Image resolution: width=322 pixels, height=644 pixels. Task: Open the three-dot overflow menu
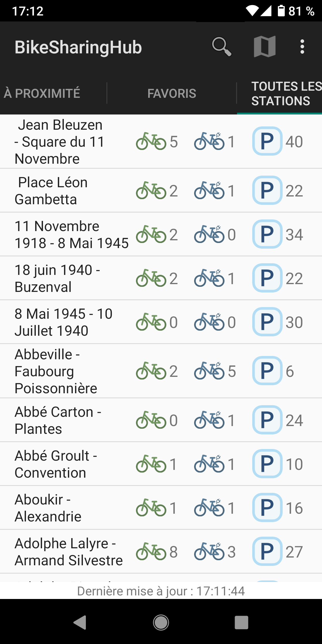pos(302,47)
